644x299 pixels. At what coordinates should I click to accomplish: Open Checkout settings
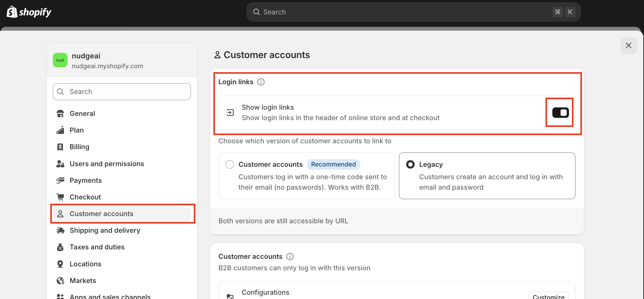click(122, 197)
